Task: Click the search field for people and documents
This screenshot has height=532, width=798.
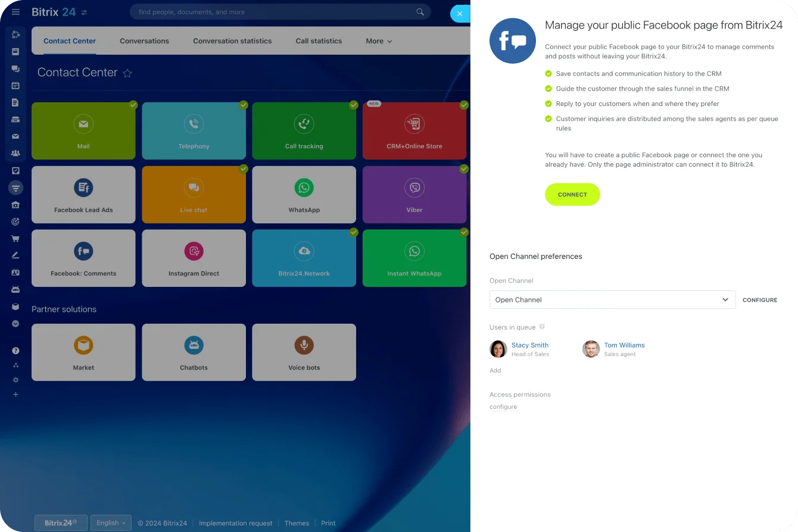Action: (274, 12)
